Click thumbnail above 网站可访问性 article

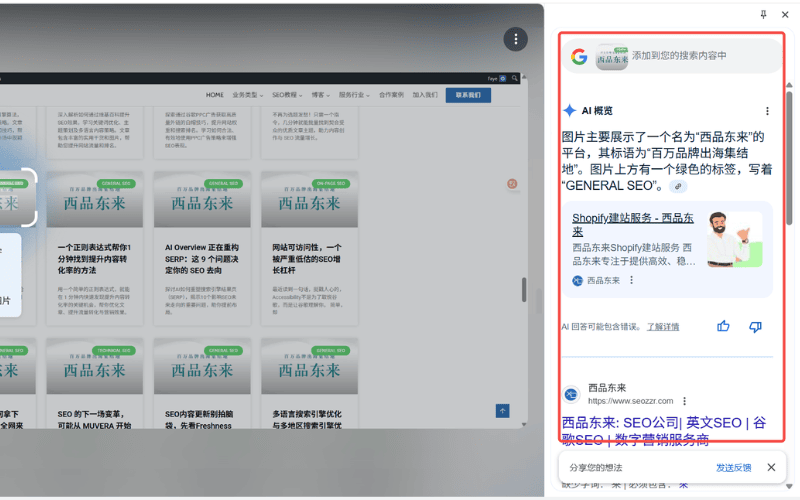pos(309,199)
